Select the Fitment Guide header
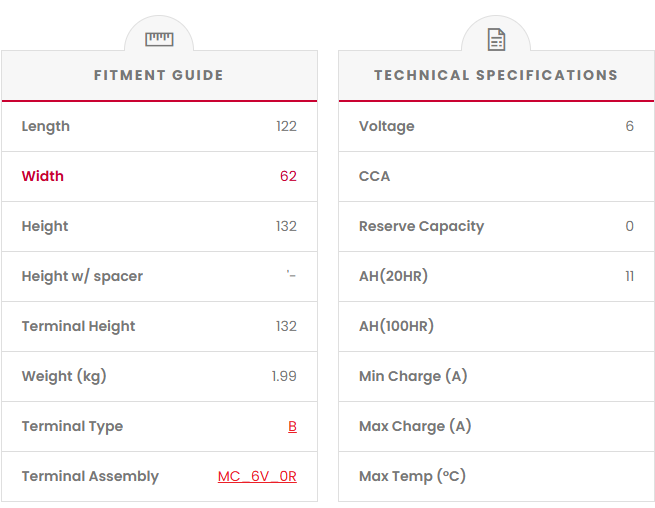The image size is (655, 508). 159,75
